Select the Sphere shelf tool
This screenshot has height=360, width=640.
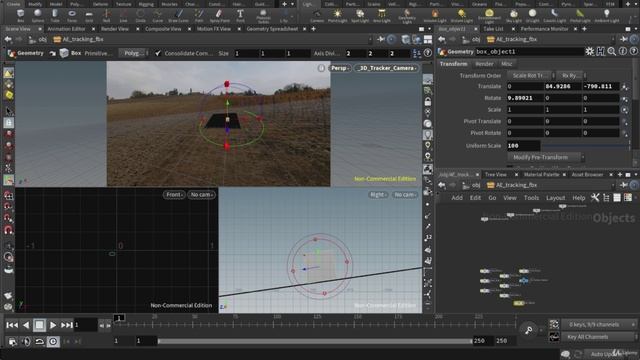(x=38, y=16)
